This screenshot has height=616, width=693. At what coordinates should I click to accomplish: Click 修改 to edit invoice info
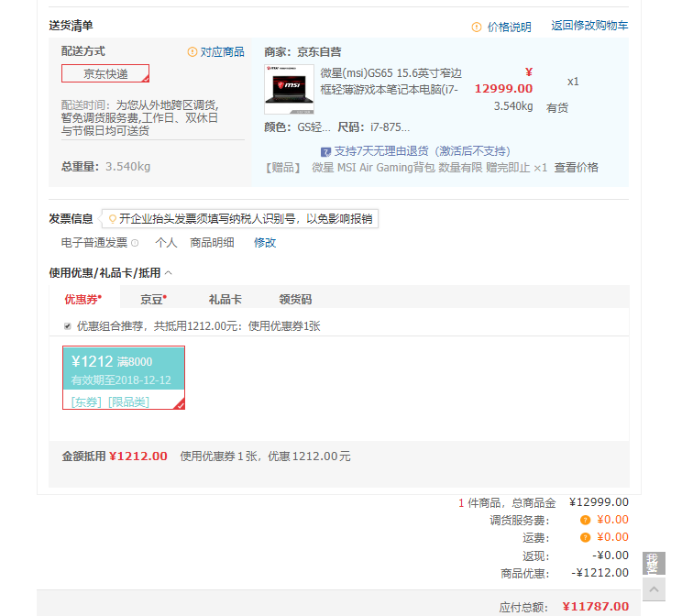[x=265, y=243]
